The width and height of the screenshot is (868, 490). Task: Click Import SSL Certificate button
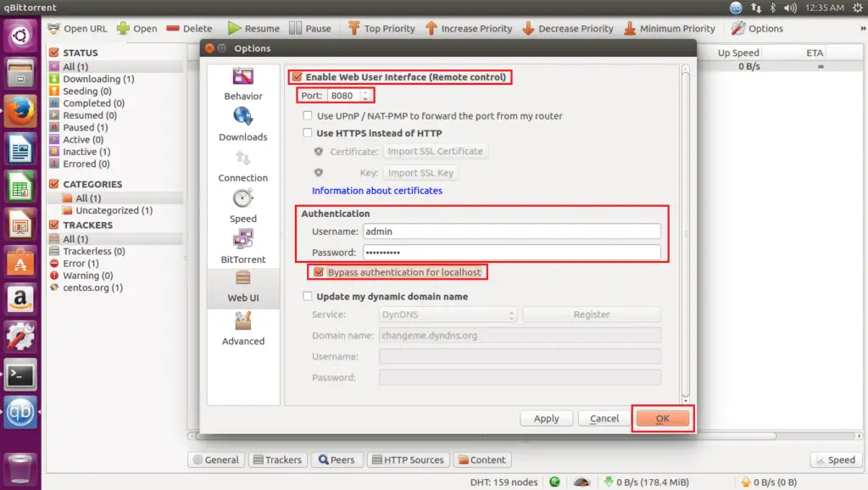435,151
